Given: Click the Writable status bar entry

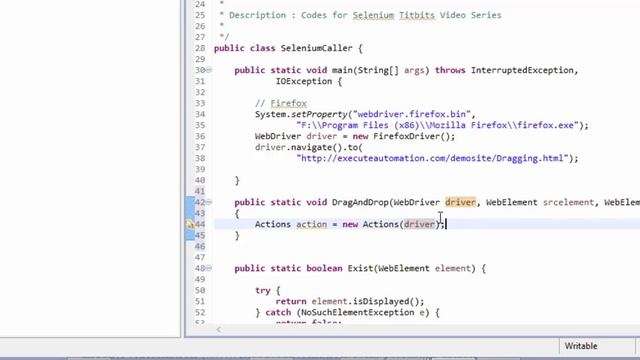Looking at the screenshot, I should (581, 346).
